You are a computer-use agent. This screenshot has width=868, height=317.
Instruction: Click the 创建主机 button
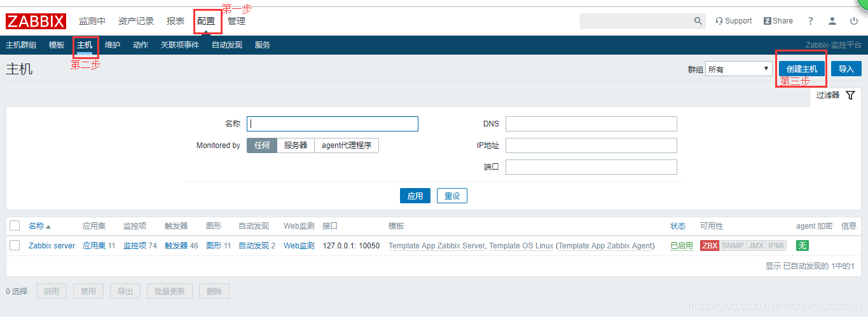click(x=802, y=69)
